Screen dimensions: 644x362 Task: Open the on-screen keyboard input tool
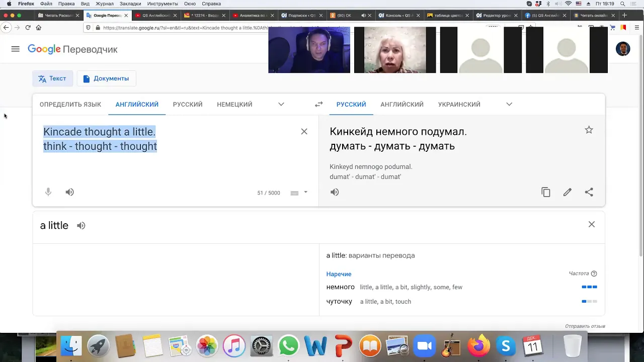(x=294, y=193)
